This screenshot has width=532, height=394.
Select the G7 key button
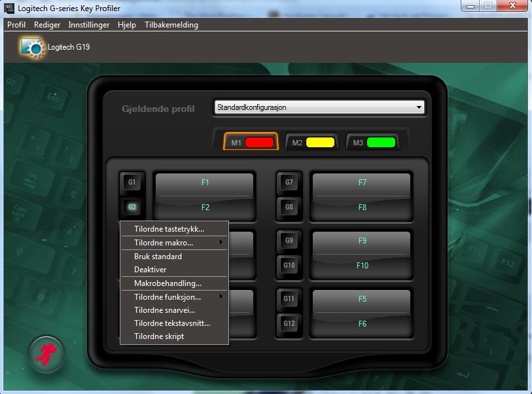pyautogui.click(x=289, y=182)
